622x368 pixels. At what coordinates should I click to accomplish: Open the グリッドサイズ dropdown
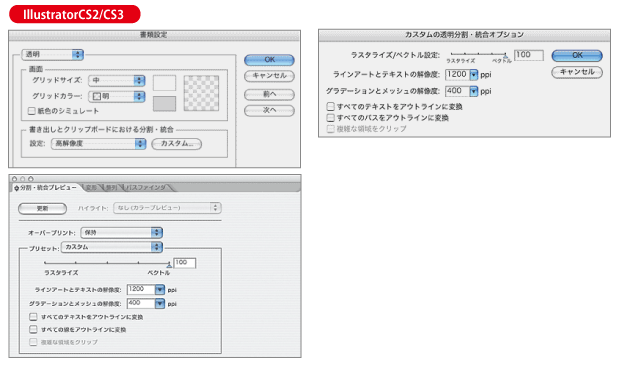point(117,80)
